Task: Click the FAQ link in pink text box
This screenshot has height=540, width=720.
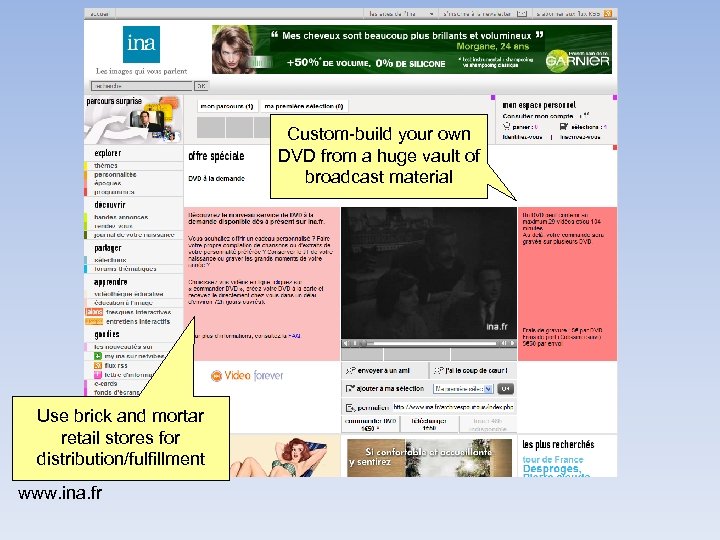Action: (x=294, y=336)
